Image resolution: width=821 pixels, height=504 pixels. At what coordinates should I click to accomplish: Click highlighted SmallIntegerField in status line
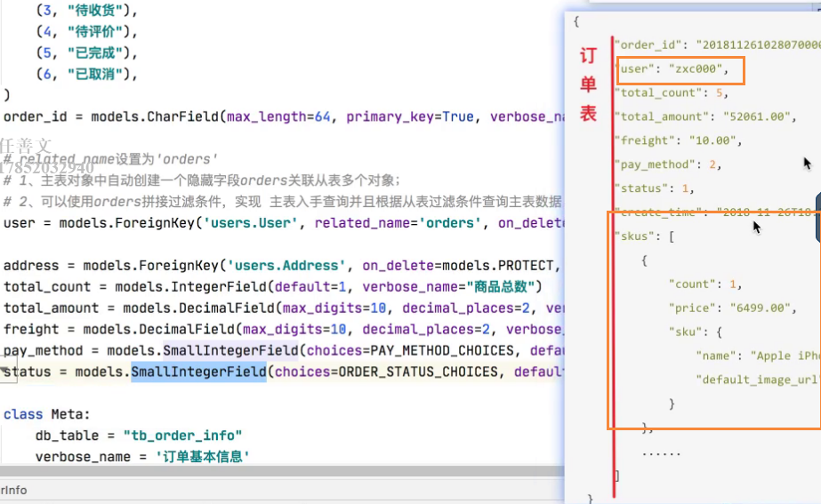pyautogui.click(x=198, y=372)
